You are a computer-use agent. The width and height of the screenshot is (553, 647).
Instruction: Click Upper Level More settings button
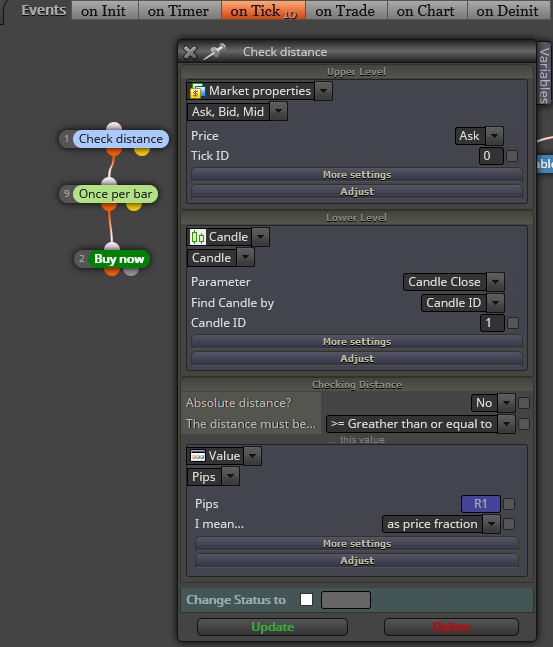point(357,175)
